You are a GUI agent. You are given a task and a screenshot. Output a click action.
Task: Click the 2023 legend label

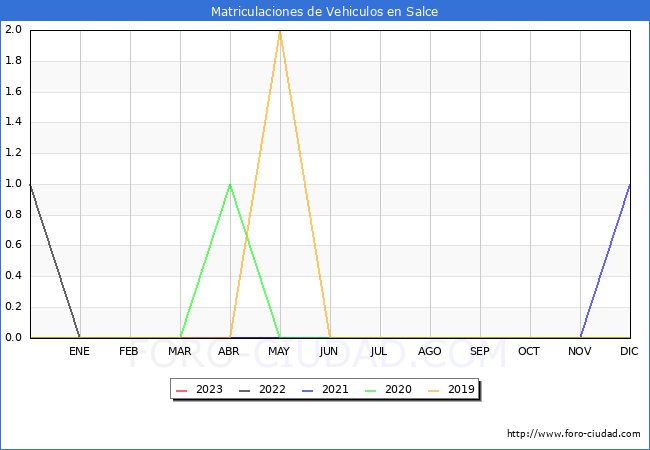click(x=209, y=390)
